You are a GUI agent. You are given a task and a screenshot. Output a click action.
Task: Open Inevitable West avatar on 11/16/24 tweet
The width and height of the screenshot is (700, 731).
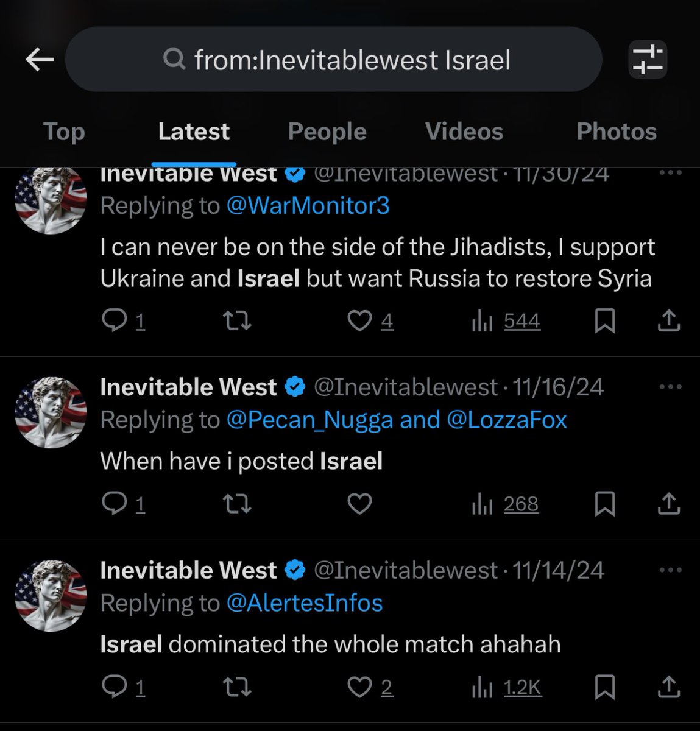51,412
